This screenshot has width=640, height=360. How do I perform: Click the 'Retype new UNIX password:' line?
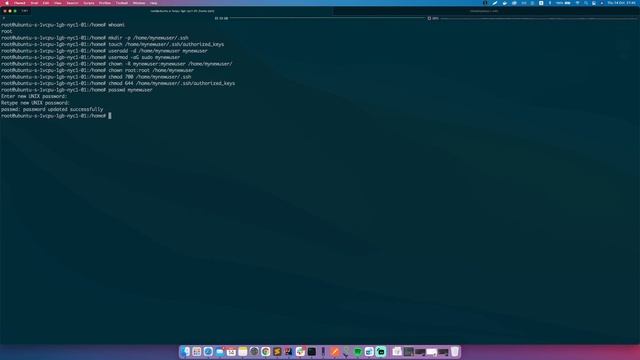coord(35,103)
